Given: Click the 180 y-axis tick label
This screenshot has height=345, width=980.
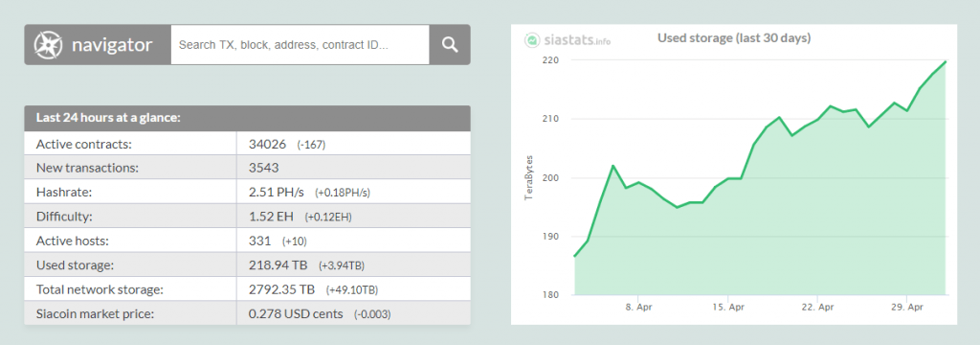Looking at the screenshot, I should click(550, 295).
